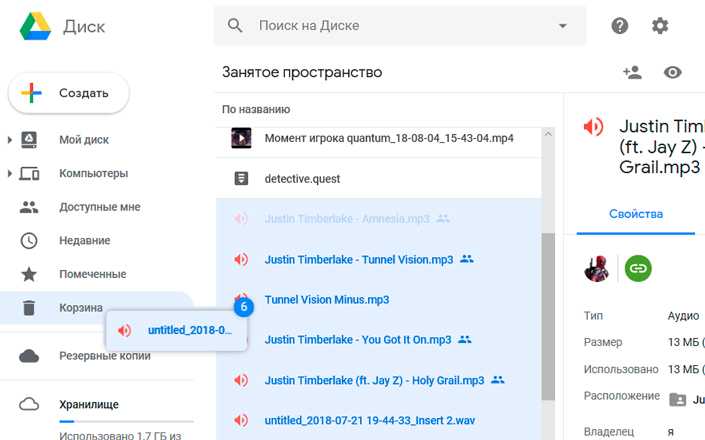
Task: Select 'untitled_2018-07-21 19-44-33_Insert 2.wav' file name
Action: 370,421
